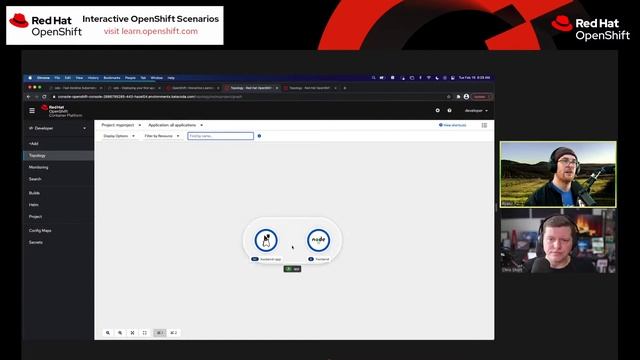Select graph layout 1
Screen dimensions: 640x360
(x=160, y=333)
